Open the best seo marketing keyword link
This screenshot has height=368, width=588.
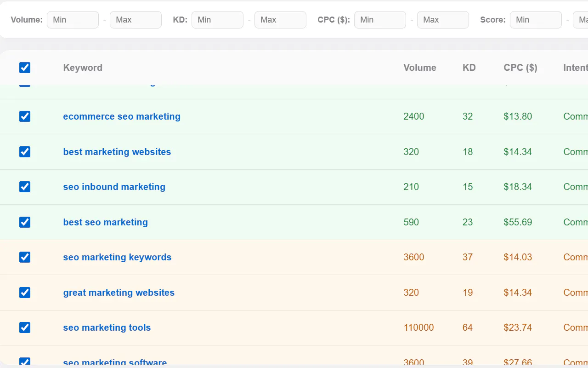pyautogui.click(x=106, y=222)
